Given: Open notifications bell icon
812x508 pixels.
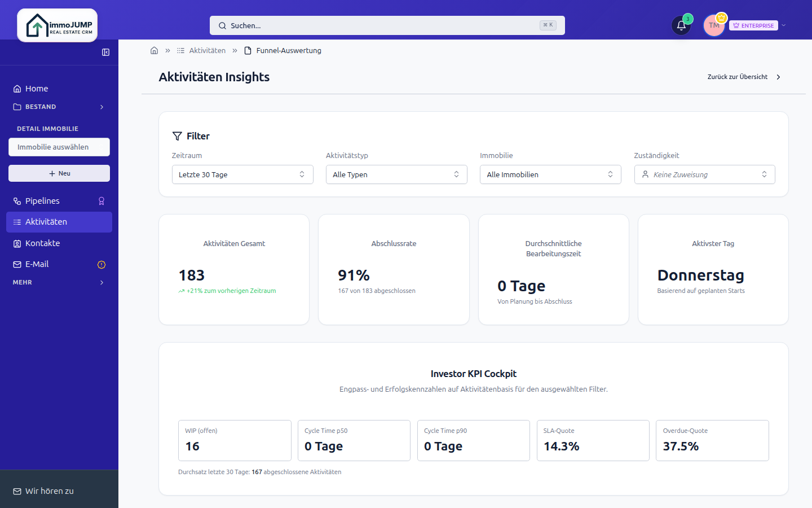Looking at the screenshot, I should tap(681, 25).
